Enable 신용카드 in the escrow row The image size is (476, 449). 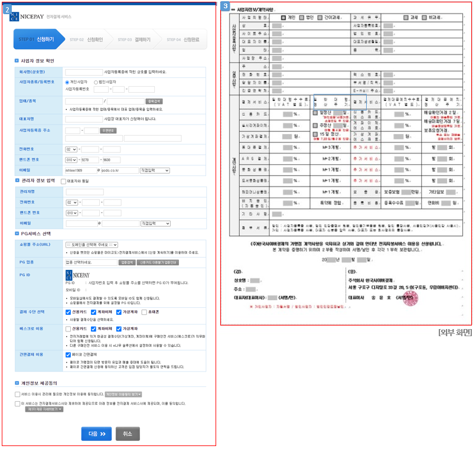tap(69, 329)
